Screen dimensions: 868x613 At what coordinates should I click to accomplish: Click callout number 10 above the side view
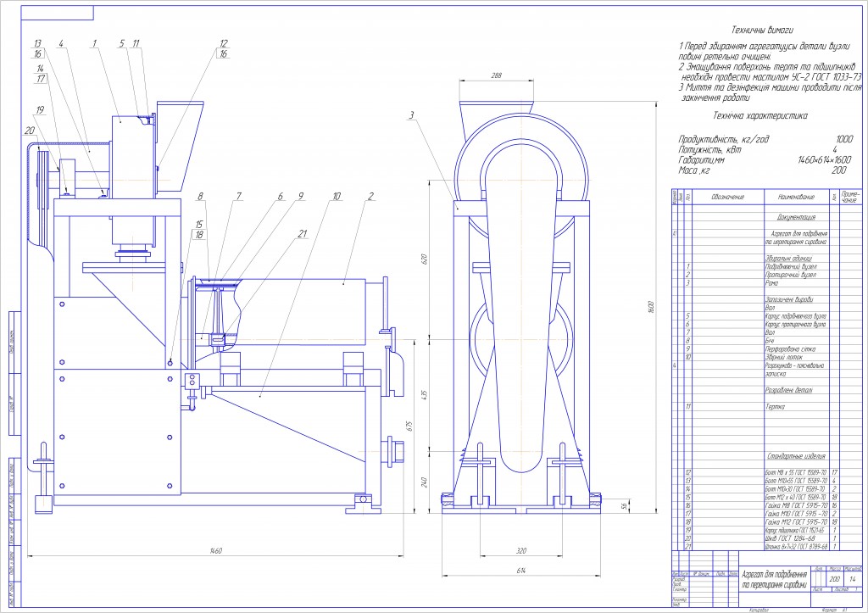pos(337,197)
